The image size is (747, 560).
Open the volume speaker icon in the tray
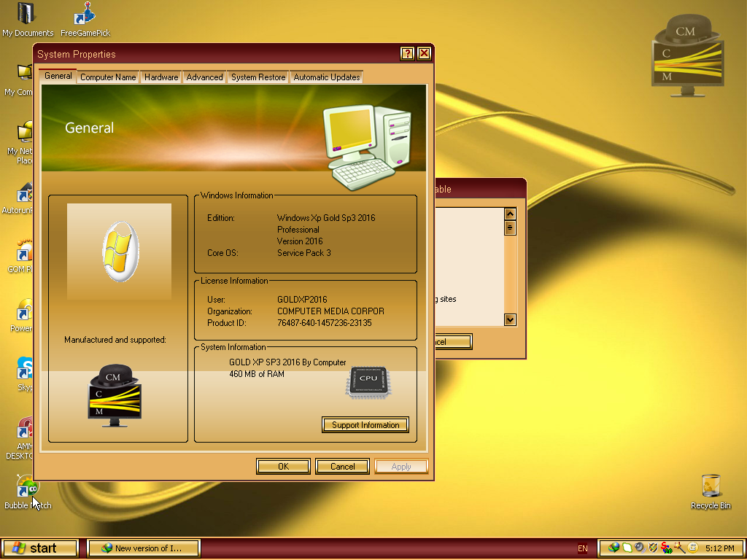tap(639, 548)
